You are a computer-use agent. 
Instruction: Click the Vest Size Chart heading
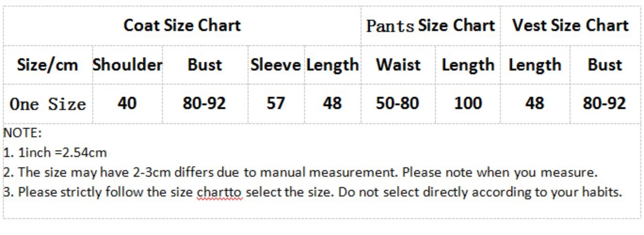click(x=570, y=26)
